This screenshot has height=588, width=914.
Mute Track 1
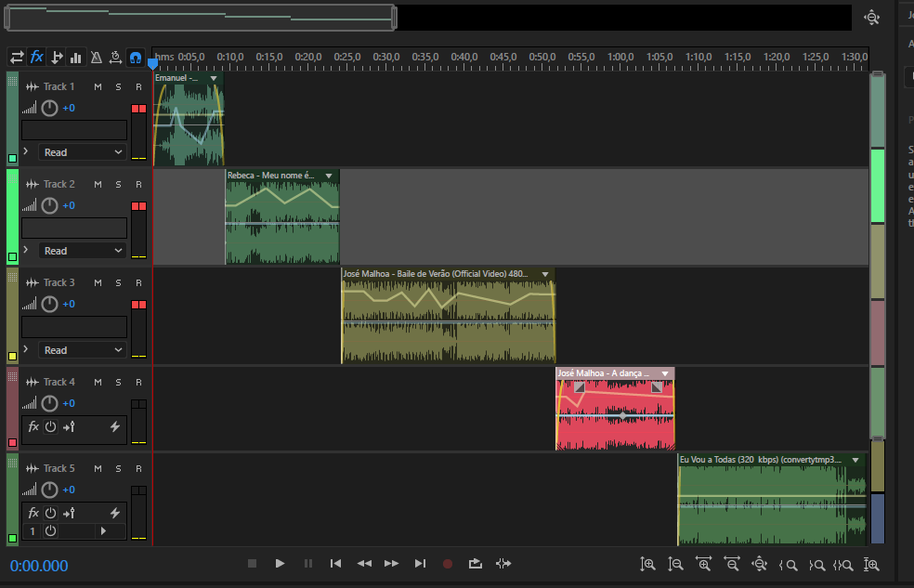tap(98, 86)
